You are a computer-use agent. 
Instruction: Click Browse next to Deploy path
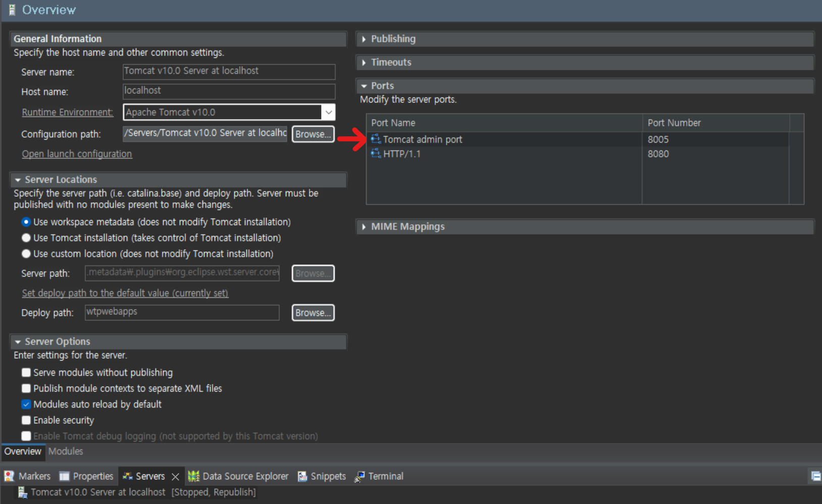[x=313, y=313]
